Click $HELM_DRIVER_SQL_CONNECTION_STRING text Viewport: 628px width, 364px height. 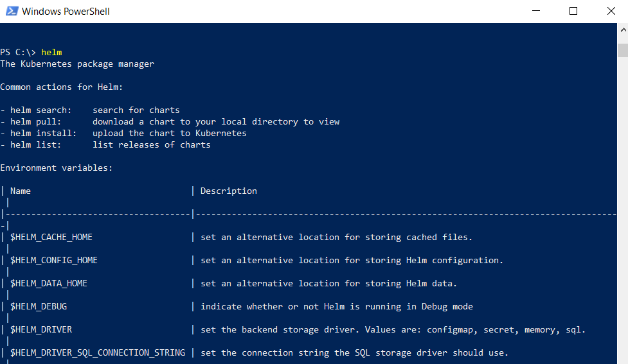point(98,353)
